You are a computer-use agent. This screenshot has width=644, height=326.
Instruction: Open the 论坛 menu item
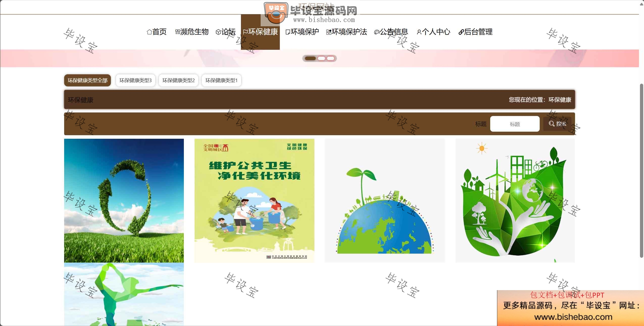(x=226, y=32)
